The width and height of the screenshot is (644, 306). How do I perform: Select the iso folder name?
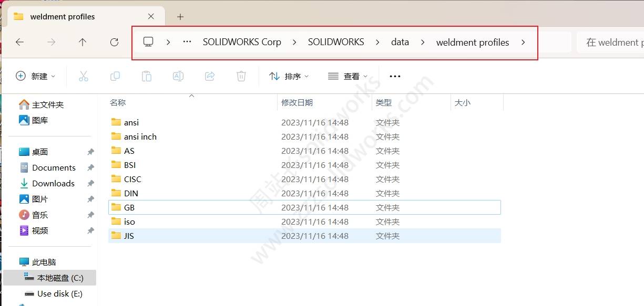[129, 221]
